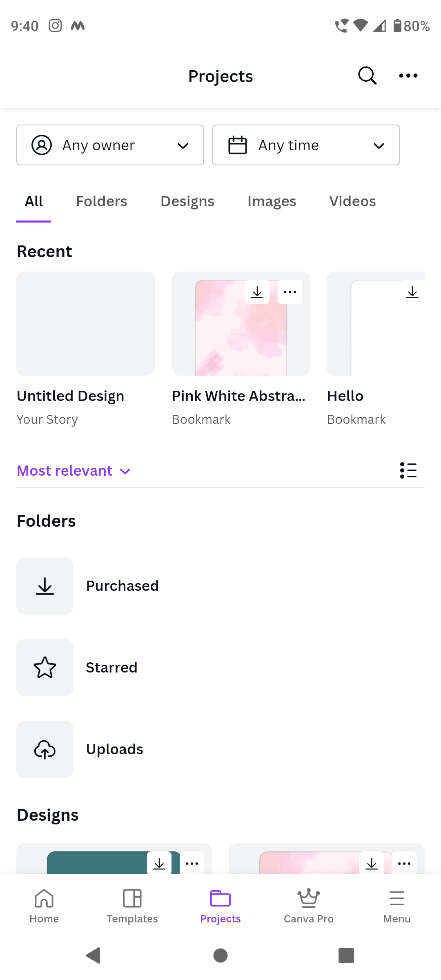Switch to list view layout
The image size is (441, 980).
tap(408, 470)
